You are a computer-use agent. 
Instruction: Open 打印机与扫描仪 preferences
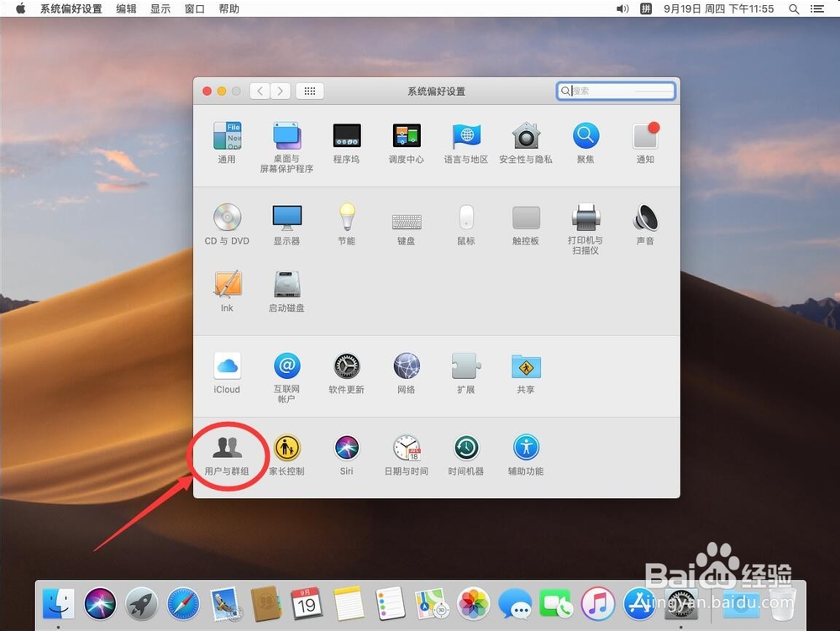pos(585,229)
